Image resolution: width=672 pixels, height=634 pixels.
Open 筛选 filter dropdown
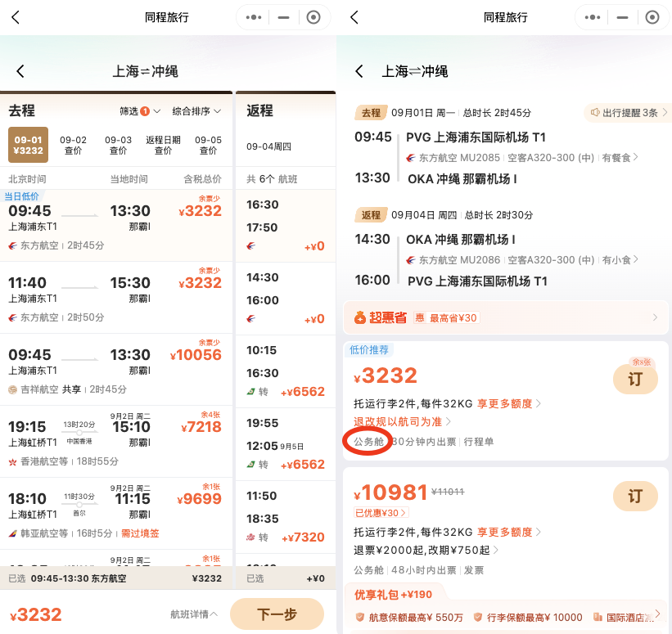click(x=140, y=111)
